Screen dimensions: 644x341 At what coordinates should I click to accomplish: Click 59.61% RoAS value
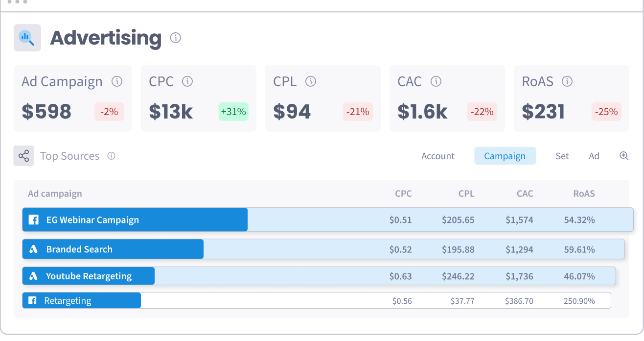579,249
